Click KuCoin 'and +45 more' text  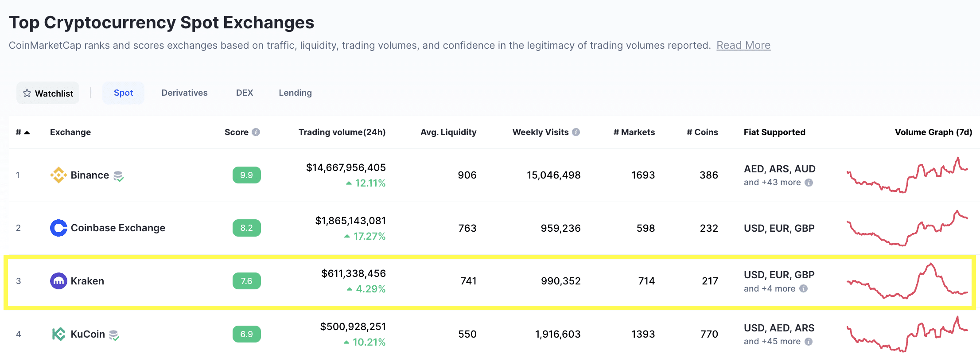tap(772, 342)
